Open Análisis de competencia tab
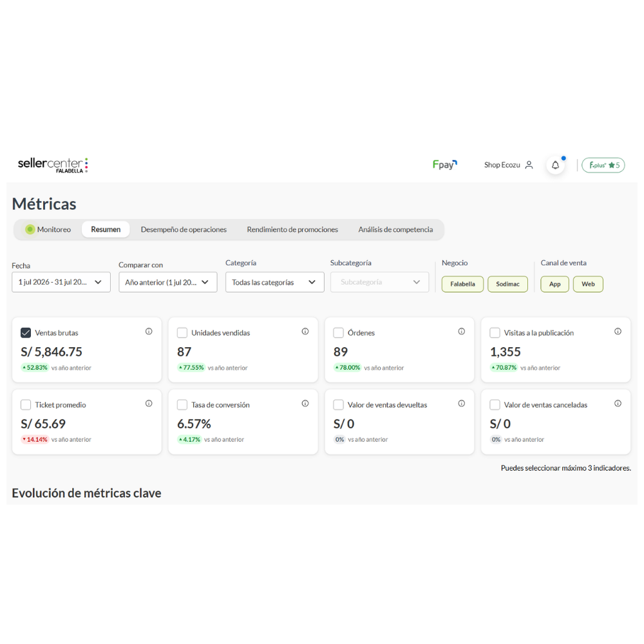 click(395, 230)
